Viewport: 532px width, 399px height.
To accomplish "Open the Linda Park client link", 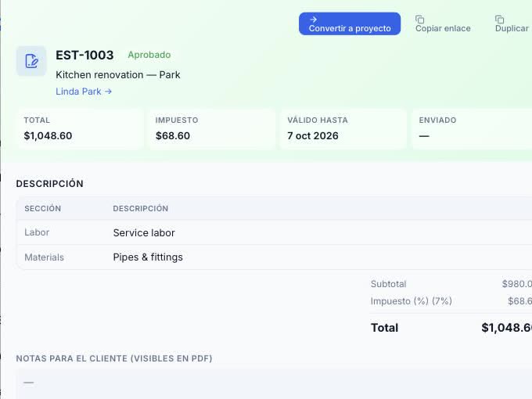I will pos(84,92).
